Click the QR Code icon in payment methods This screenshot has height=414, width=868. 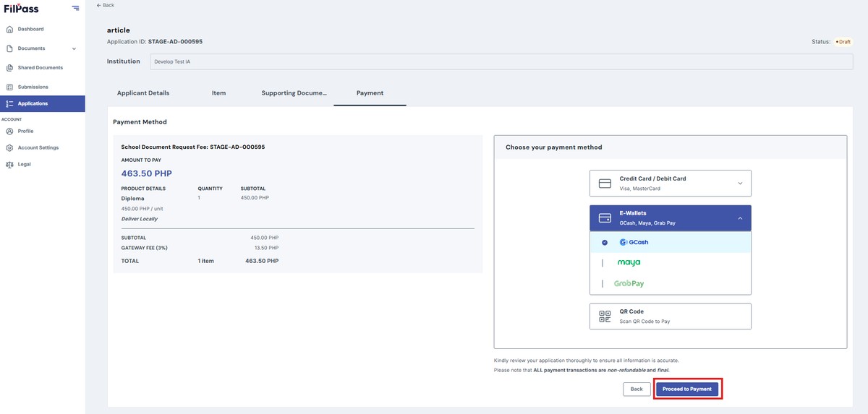[605, 316]
